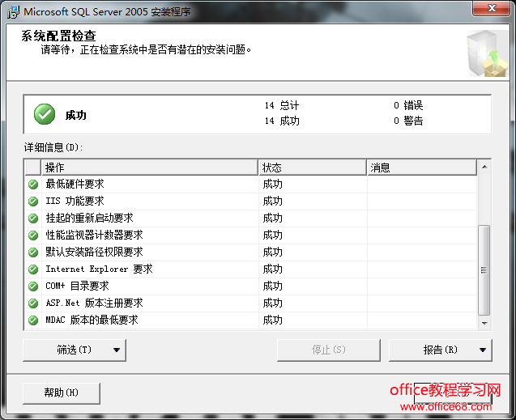This screenshot has width=516, height=420.
Task: Click the 详细信息(D) label
Action: [x=53, y=147]
